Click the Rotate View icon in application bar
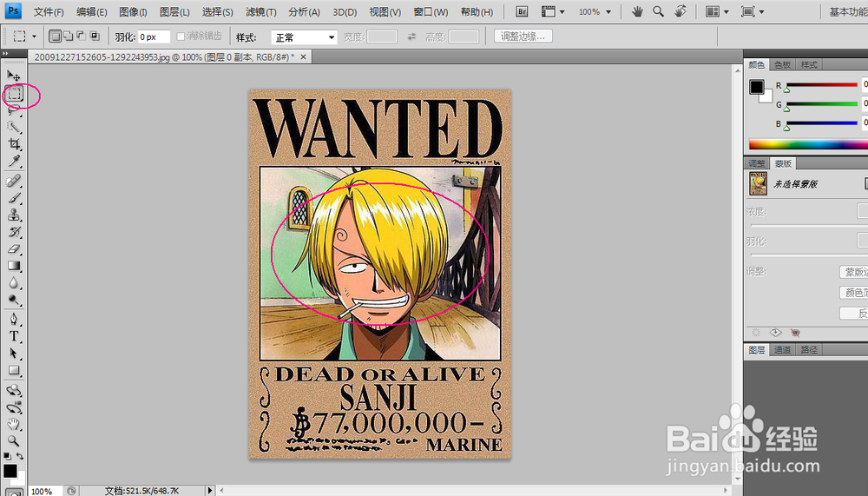The width and height of the screenshot is (868, 496). [681, 11]
